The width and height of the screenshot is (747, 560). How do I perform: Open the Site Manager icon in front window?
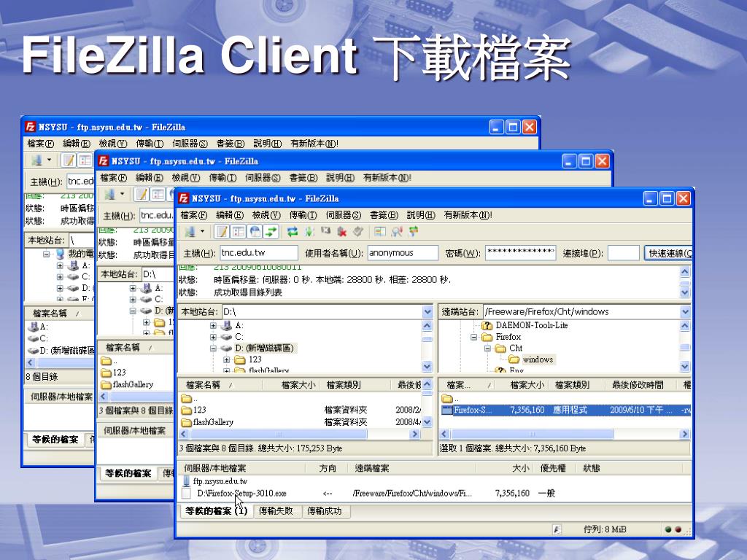(x=190, y=232)
